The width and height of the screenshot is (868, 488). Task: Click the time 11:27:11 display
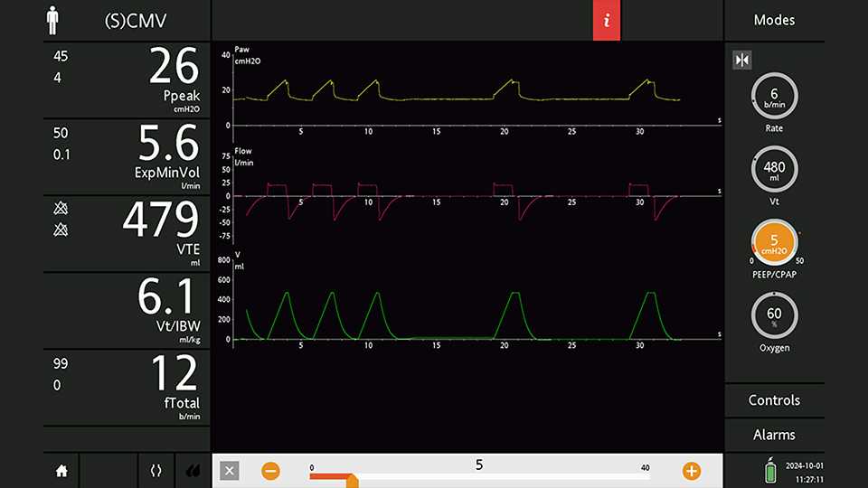click(x=809, y=480)
